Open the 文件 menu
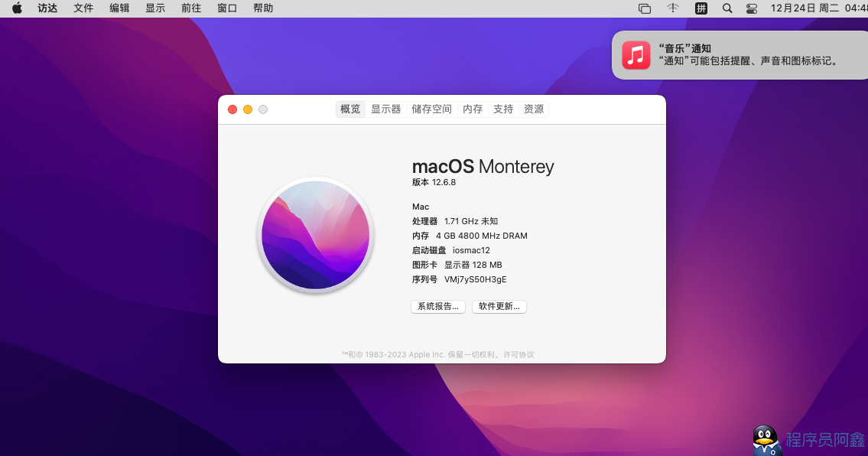868x456 pixels. coord(83,8)
